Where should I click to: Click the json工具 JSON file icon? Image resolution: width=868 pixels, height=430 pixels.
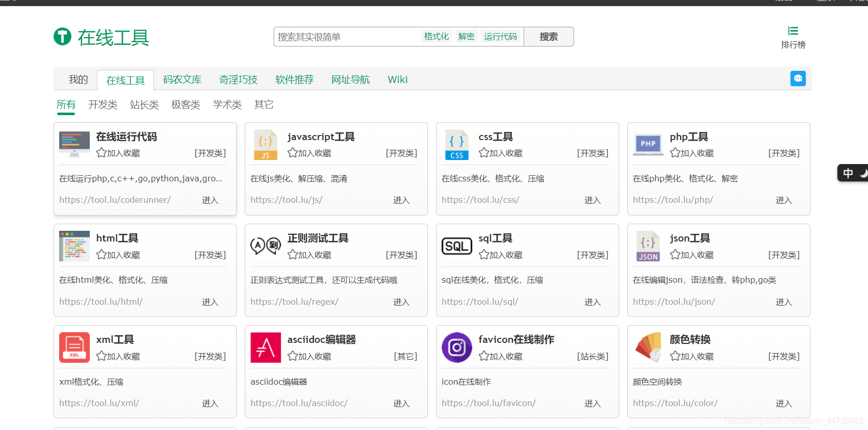tap(648, 246)
